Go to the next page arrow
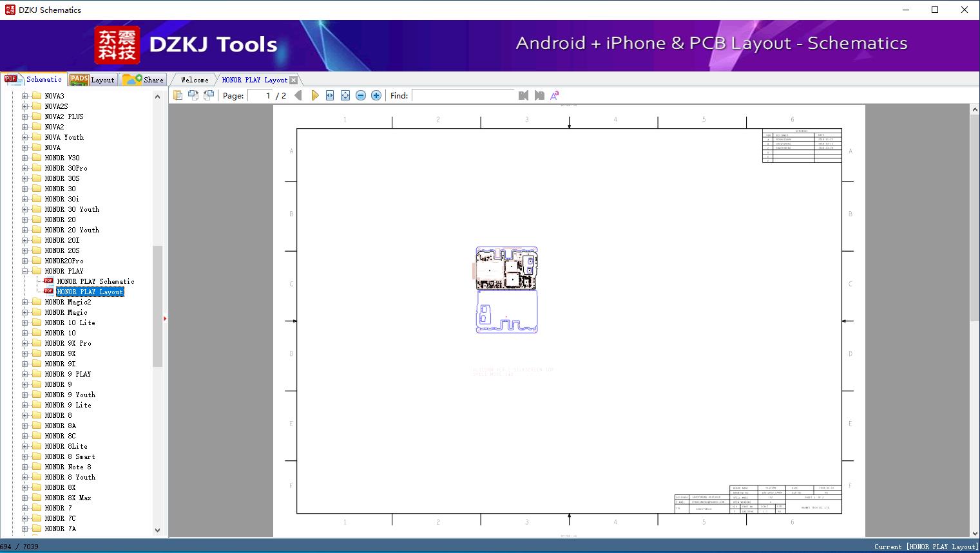Screen dimensions: 980x553 pyautogui.click(x=314, y=95)
